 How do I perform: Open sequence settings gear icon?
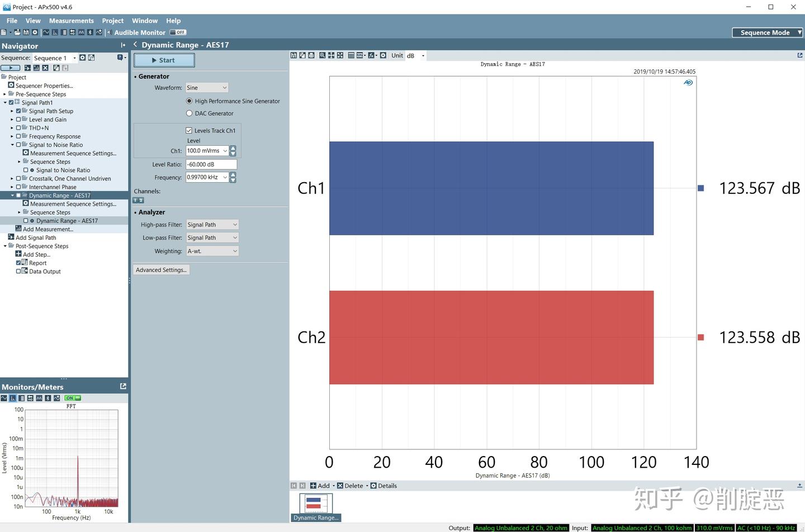(x=83, y=58)
